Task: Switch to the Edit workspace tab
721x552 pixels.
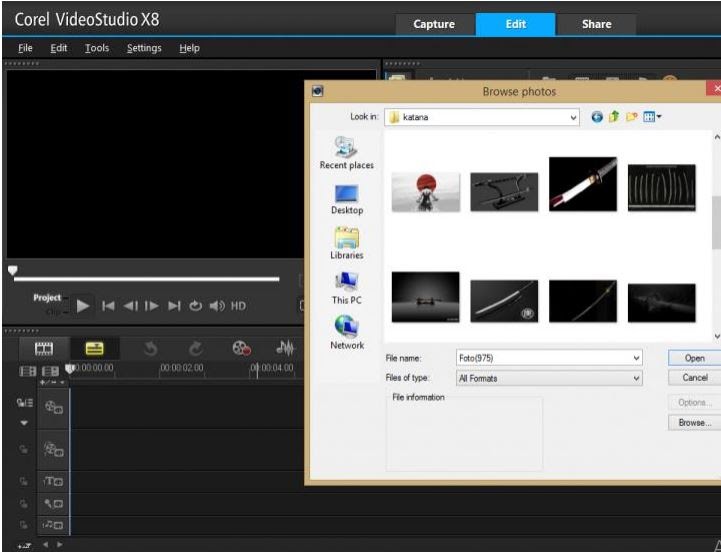Action: click(515, 24)
